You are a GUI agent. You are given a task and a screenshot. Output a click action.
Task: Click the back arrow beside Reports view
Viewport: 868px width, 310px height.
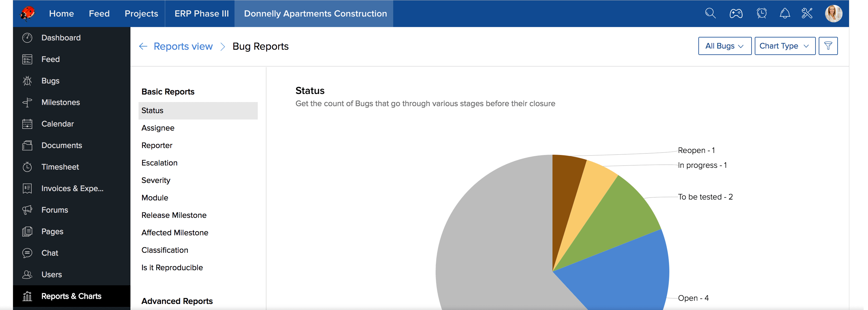click(143, 46)
